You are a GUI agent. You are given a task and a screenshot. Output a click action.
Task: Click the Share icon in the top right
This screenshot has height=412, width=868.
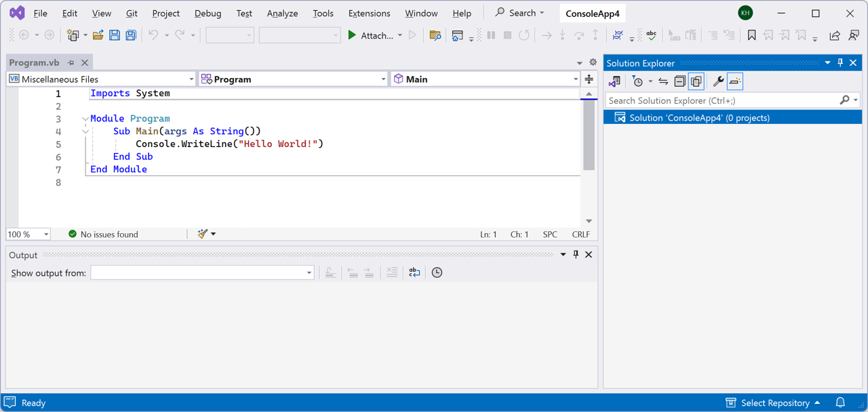pos(835,35)
